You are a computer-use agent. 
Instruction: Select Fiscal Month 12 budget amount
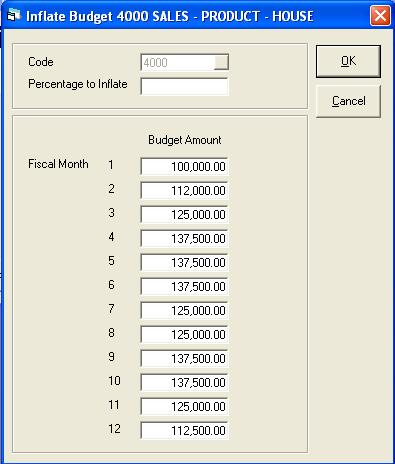[x=184, y=430]
